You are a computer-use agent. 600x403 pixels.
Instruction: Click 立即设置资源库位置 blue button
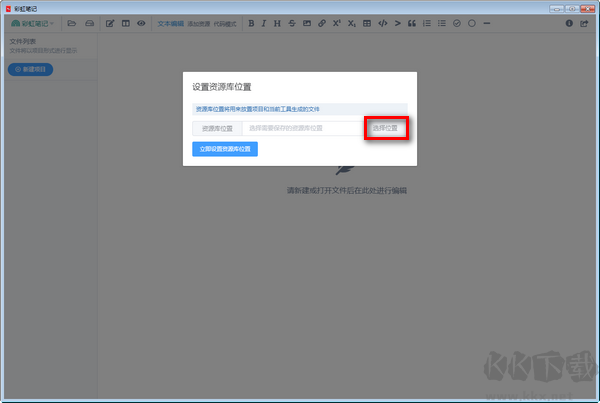click(x=225, y=149)
